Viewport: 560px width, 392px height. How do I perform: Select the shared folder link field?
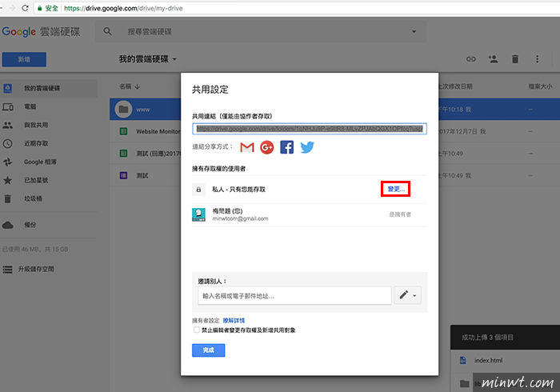pyautogui.click(x=310, y=129)
